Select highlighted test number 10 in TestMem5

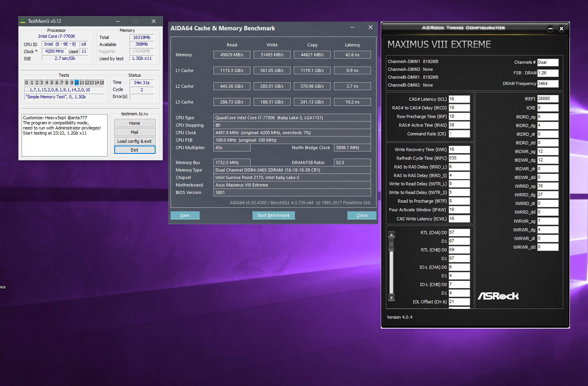77,83
